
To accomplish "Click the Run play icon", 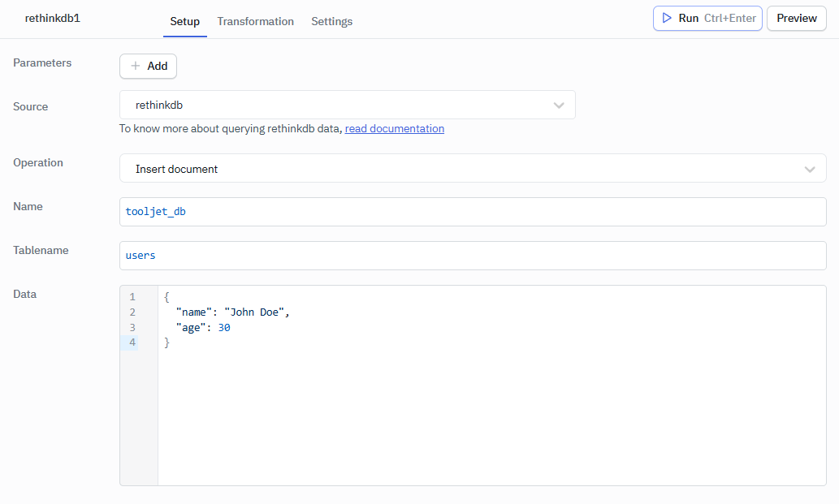I will [x=664, y=18].
